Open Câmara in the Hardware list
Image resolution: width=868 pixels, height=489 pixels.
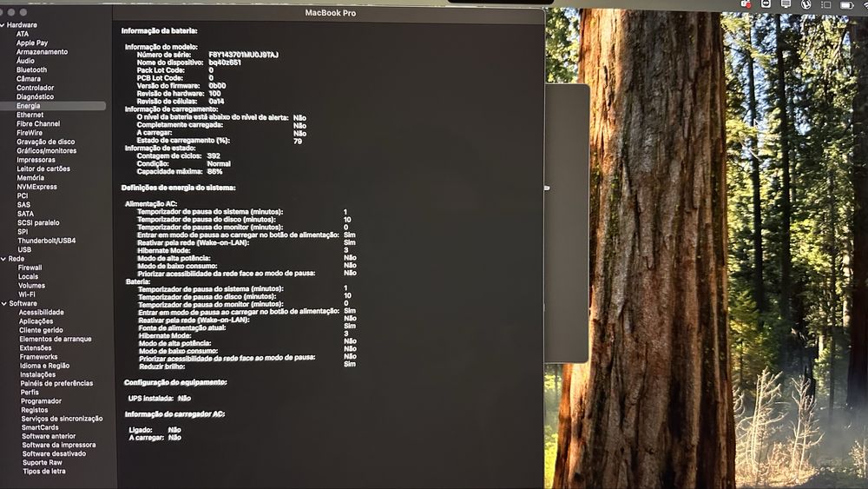click(29, 79)
